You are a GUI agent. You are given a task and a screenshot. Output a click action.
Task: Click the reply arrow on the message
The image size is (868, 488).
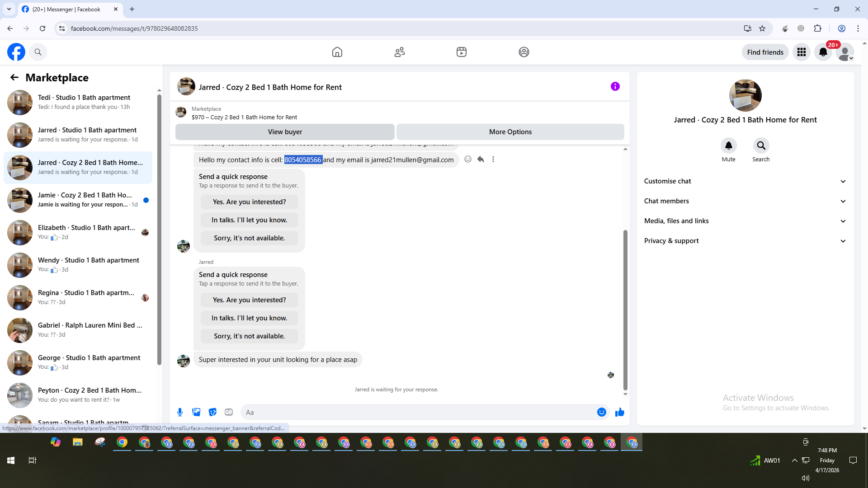481,159
